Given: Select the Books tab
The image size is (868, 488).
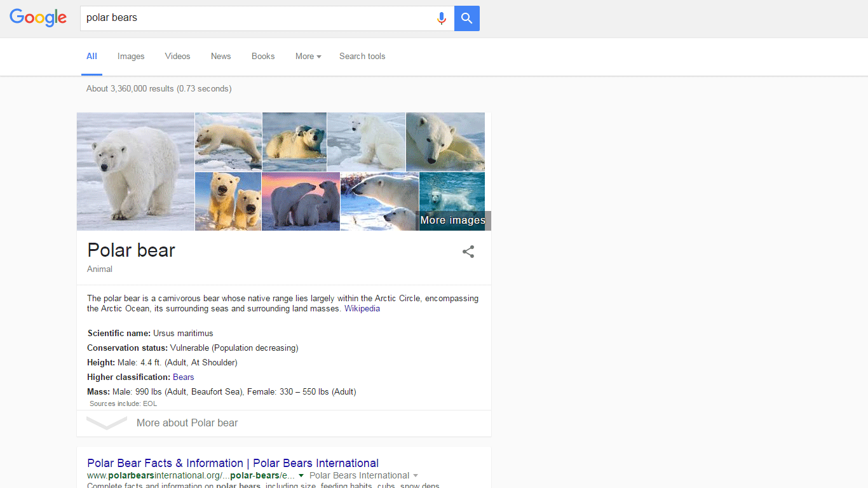Looking at the screenshot, I should 263,57.
